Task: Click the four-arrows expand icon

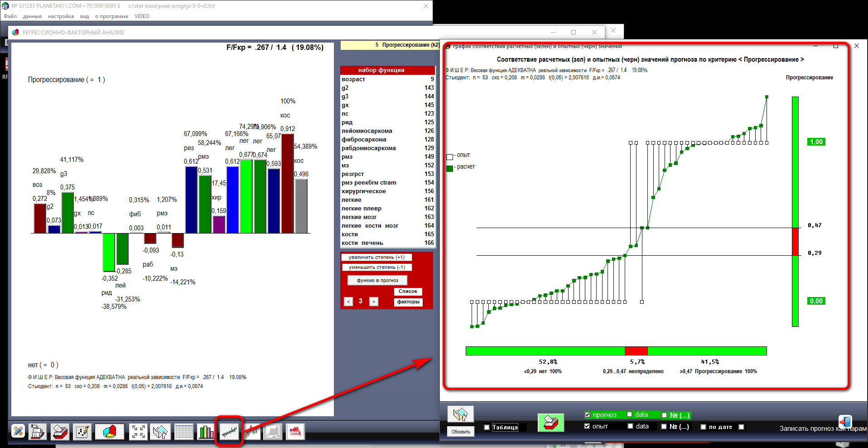Action: click(x=138, y=431)
